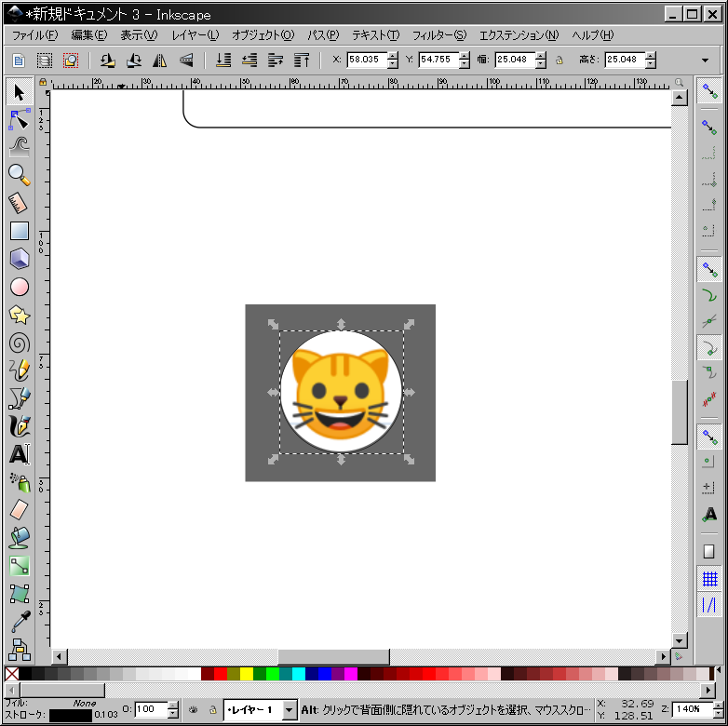Expand toolbar overflow arrow
This screenshot has width=728, height=726.
706,60
